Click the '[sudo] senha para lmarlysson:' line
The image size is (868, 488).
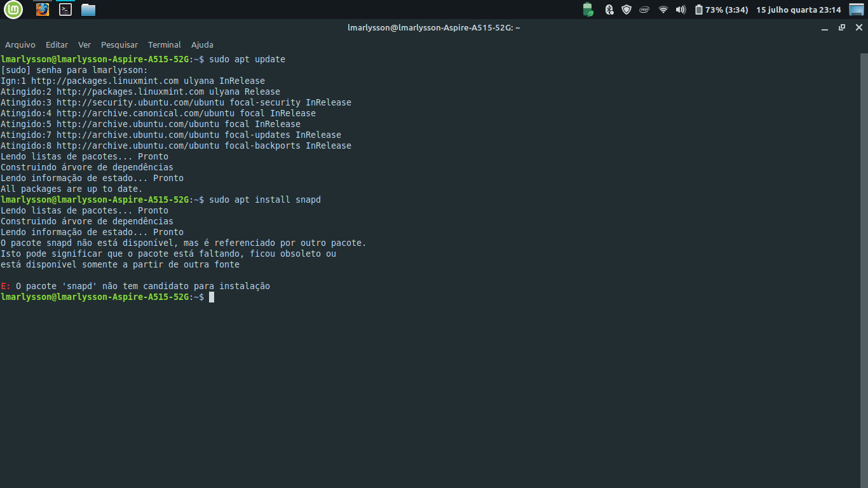[74, 70]
